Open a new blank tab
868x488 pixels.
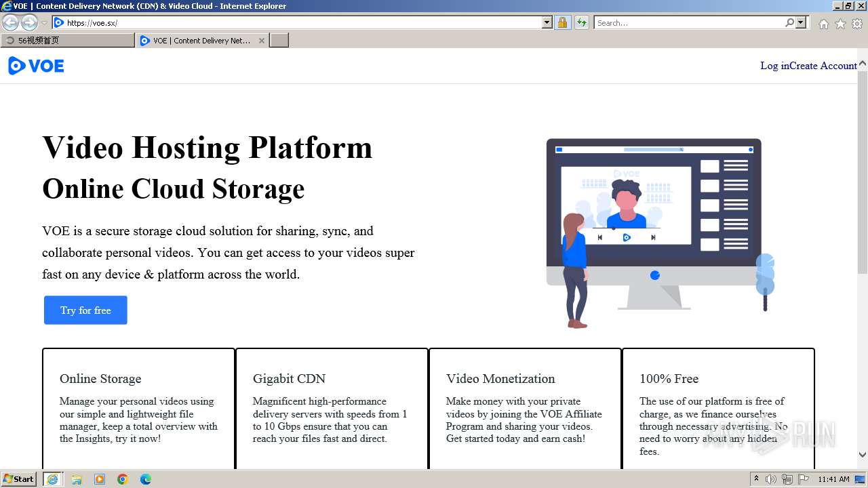(x=279, y=41)
